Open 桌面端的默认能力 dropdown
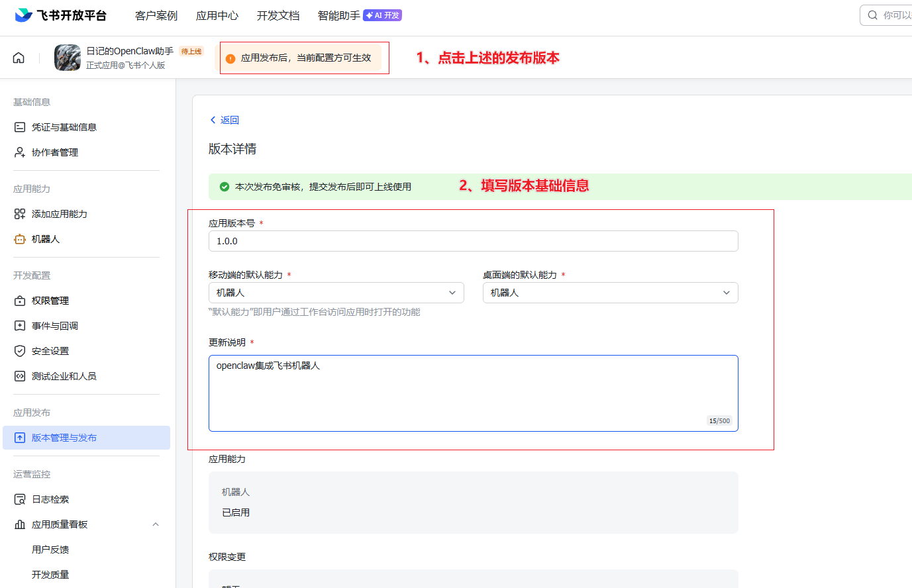This screenshot has width=912, height=588. (x=611, y=293)
